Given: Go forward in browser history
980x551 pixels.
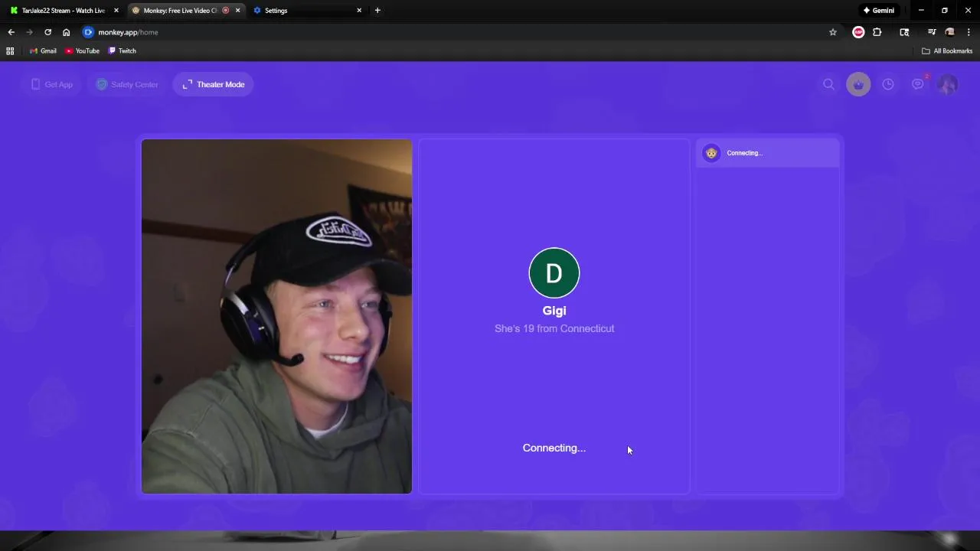Looking at the screenshot, I should coord(29,32).
